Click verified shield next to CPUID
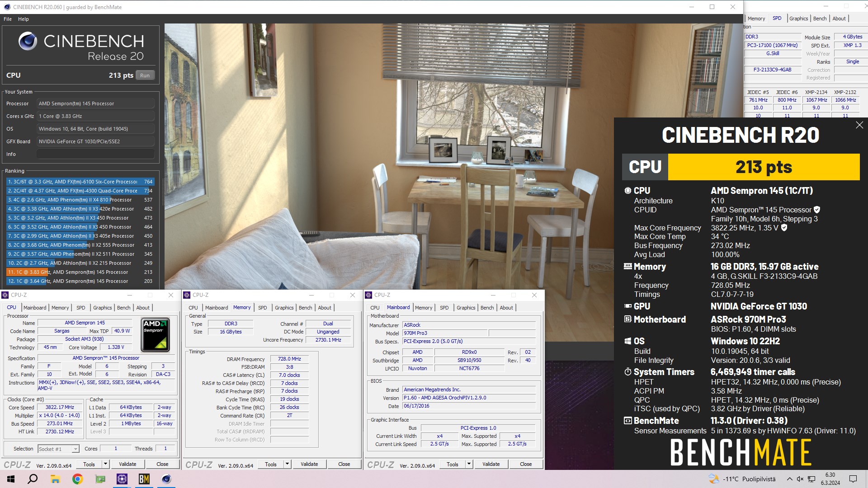This screenshot has height=488, width=868. pos(817,210)
